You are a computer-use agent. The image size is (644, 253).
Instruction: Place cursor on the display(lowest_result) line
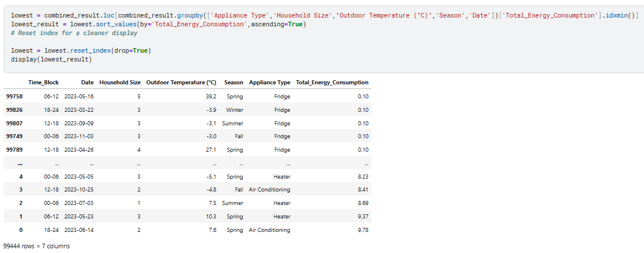pyautogui.click(x=51, y=59)
